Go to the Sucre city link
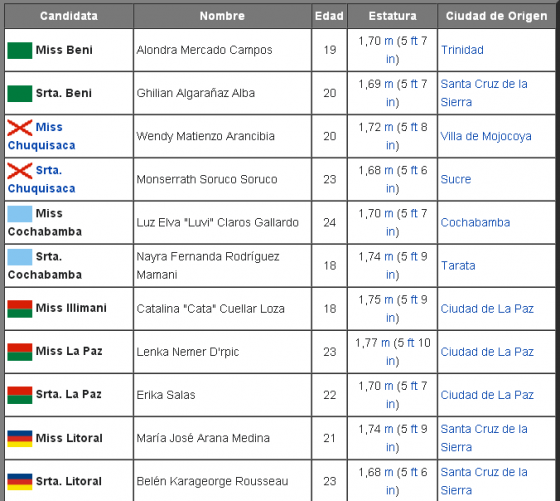Screen dimensions: 560x501 (x=456, y=179)
